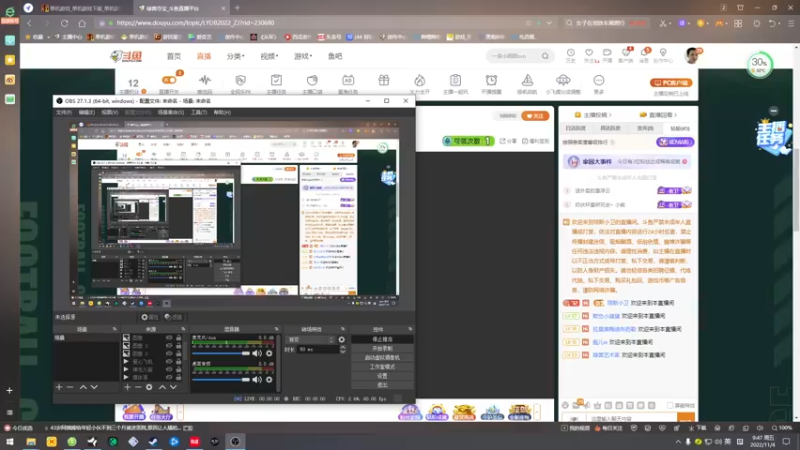Screen dimensions: 800x450
Task: Pop out the 控件 dock header icon
Action: (410, 329)
